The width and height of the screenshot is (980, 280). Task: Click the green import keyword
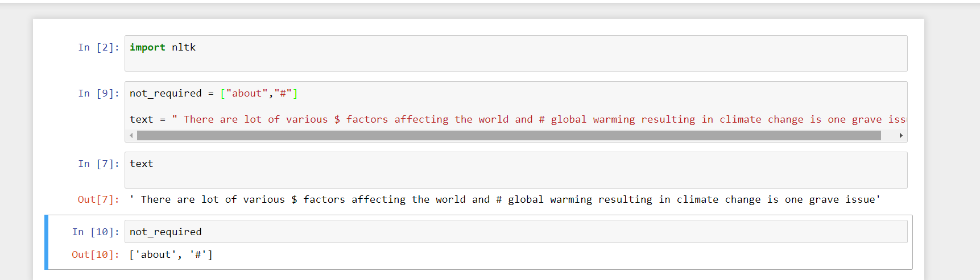(x=147, y=48)
